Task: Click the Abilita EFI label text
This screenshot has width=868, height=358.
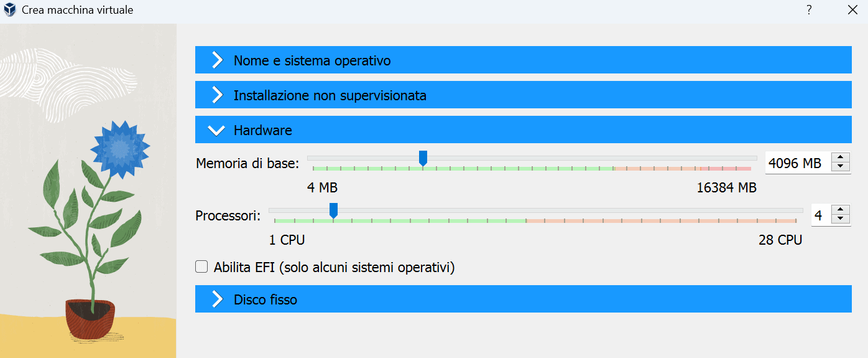Action: (334, 268)
